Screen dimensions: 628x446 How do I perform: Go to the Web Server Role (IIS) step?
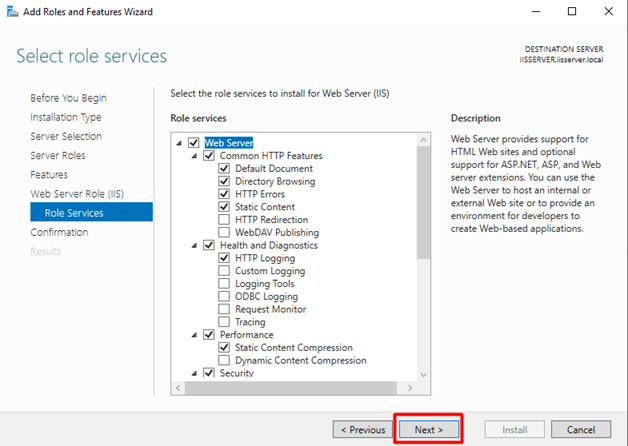click(77, 194)
